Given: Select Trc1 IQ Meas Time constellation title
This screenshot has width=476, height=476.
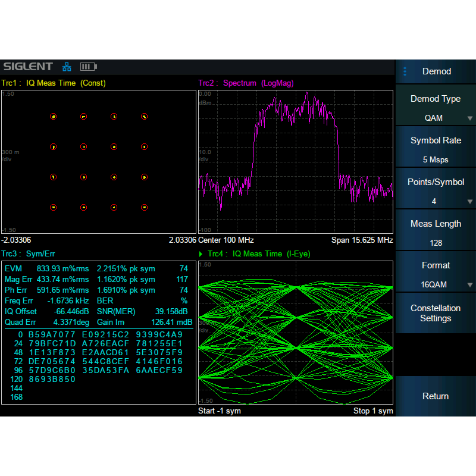Looking at the screenshot, I should (x=54, y=83).
